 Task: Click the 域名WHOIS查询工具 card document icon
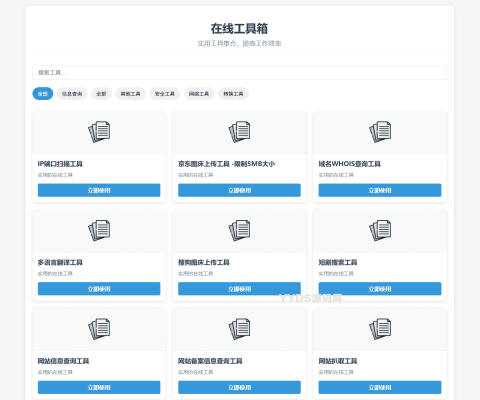tap(380, 132)
